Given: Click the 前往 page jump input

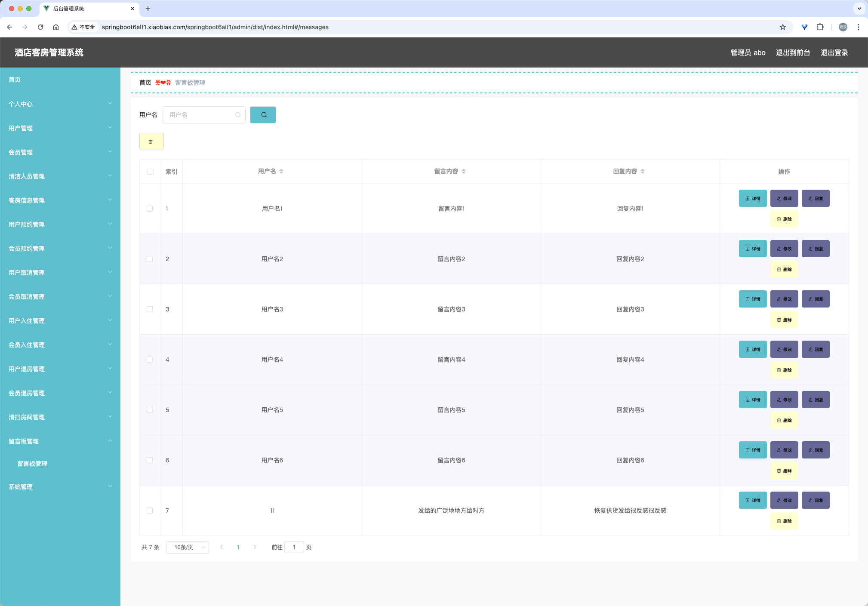Looking at the screenshot, I should [x=294, y=547].
